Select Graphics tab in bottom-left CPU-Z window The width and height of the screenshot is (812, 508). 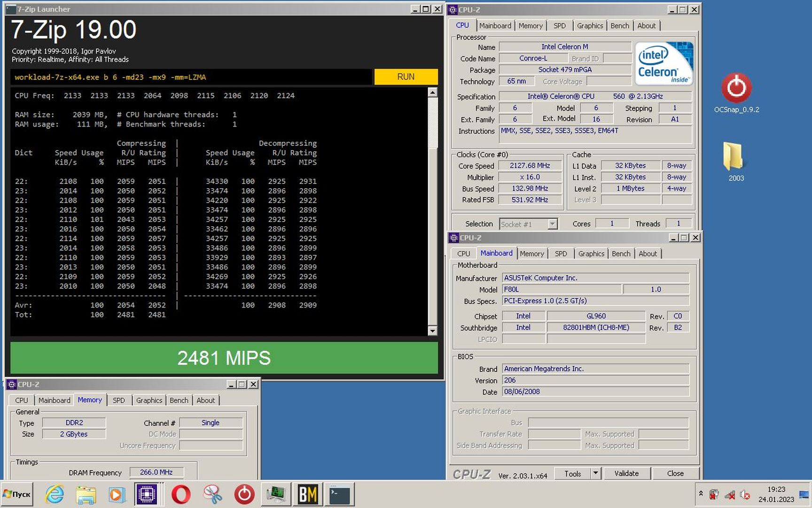pyautogui.click(x=149, y=400)
